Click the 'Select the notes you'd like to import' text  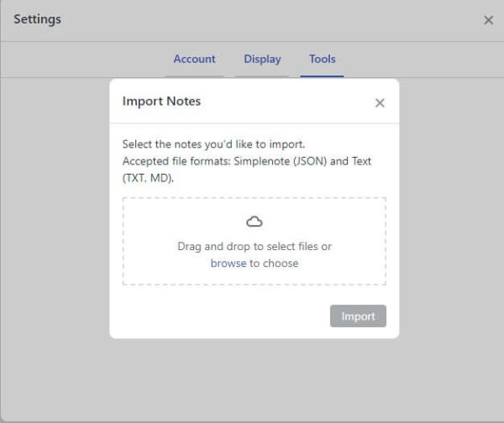(213, 144)
